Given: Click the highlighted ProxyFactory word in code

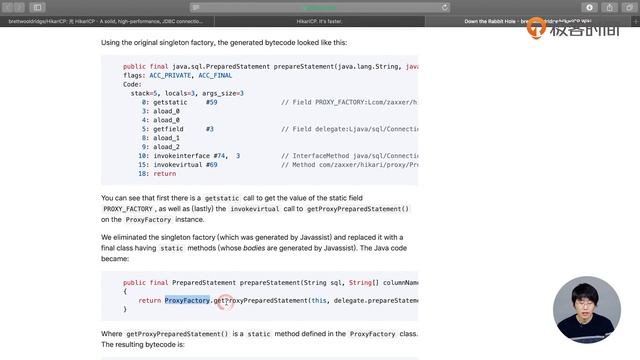Looking at the screenshot, I should (x=187, y=300).
